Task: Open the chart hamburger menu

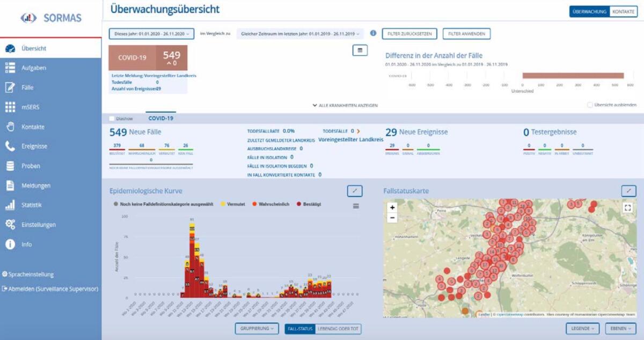Action: pyautogui.click(x=356, y=206)
